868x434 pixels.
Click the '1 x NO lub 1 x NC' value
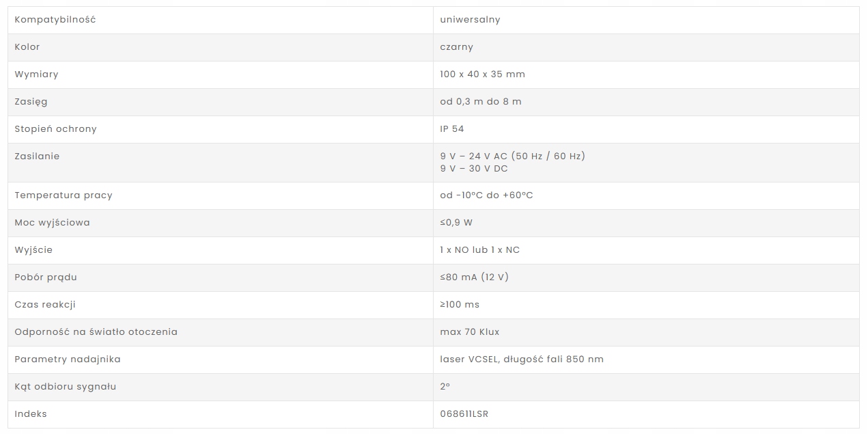479,250
